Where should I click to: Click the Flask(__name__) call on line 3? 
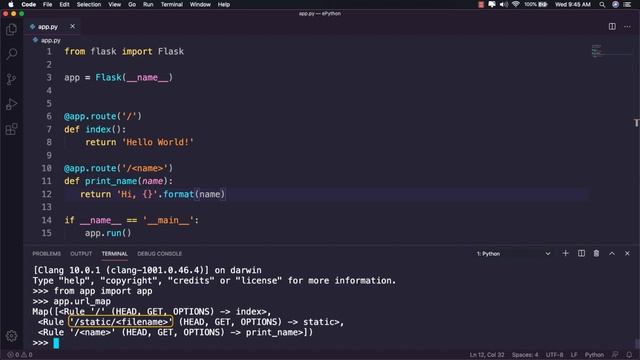click(x=134, y=78)
